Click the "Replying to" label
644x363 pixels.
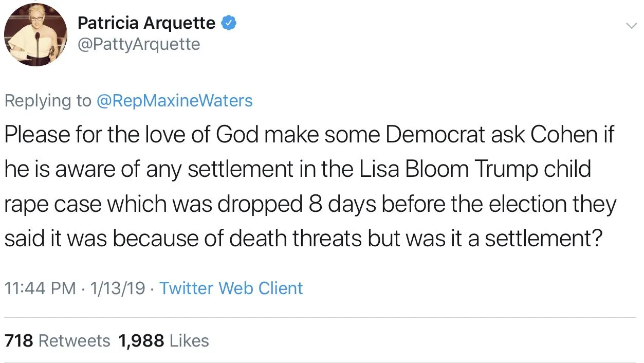[47, 100]
